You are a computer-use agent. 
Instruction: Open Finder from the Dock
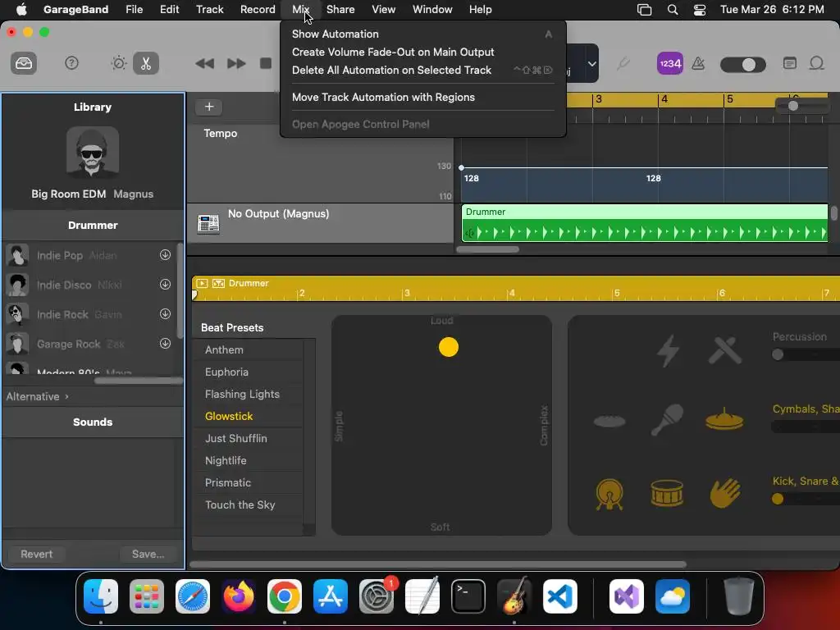pyautogui.click(x=101, y=596)
